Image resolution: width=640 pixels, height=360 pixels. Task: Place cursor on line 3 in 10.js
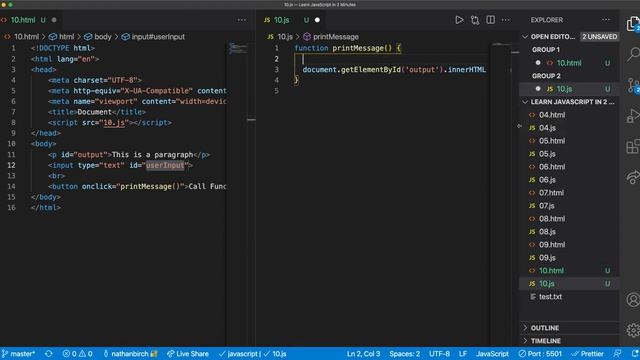(394, 70)
